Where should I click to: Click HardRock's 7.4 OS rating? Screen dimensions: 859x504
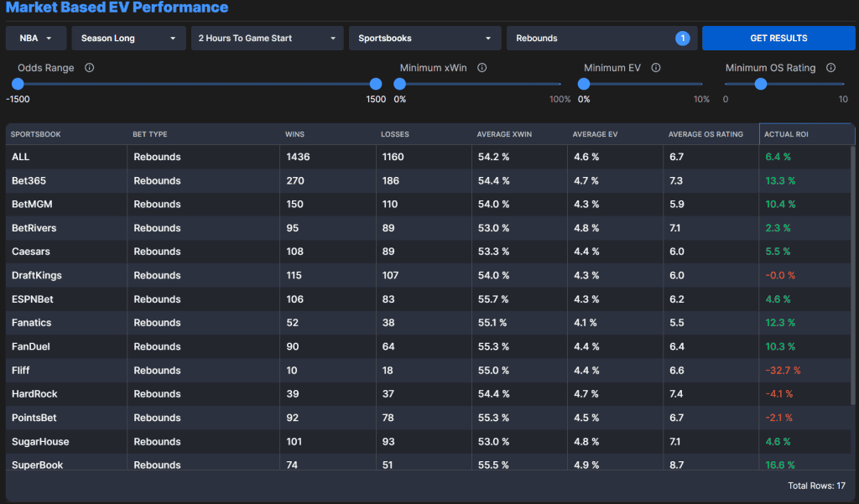pos(676,394)
